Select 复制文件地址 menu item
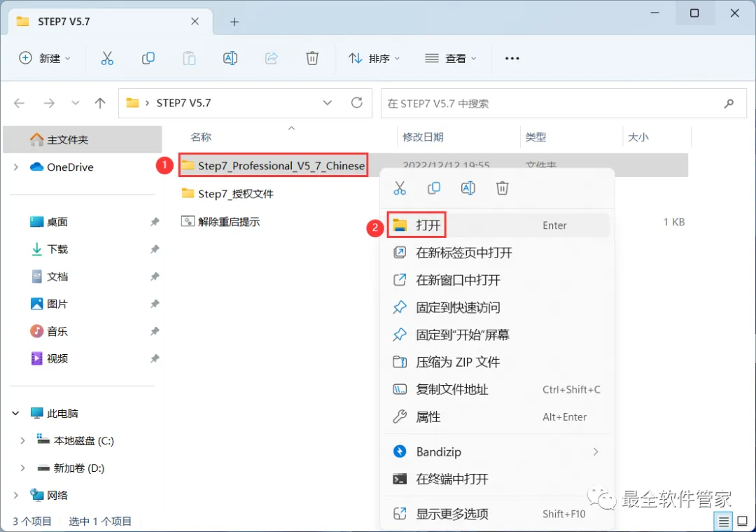 pyautogui.click(x=498, y=389)
